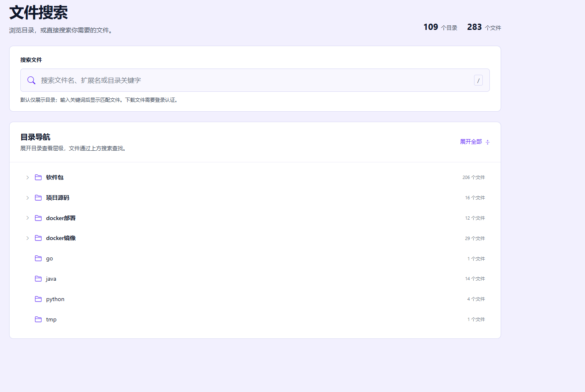Image resolution: width=585 pixels, height=392 pixels.
Task: Click the slash shortcut key badge
Action: [478, 80]
